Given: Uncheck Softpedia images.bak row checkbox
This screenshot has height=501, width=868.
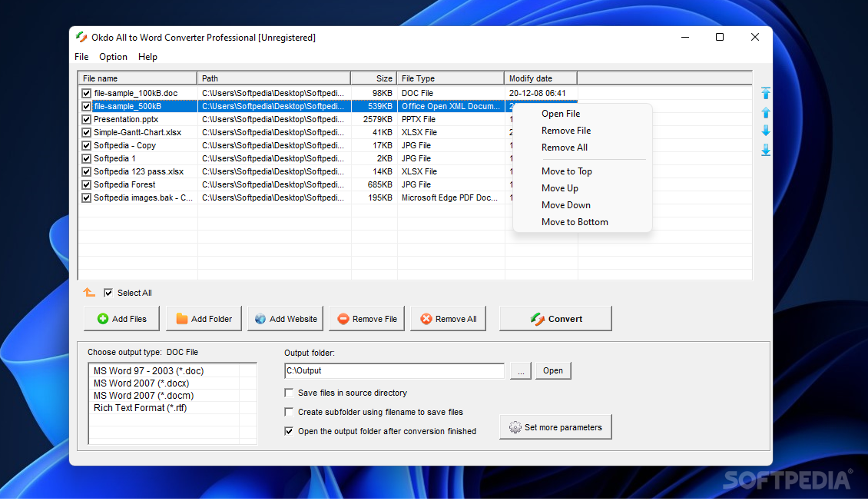Looking at the screenshot, I should 86,197.
